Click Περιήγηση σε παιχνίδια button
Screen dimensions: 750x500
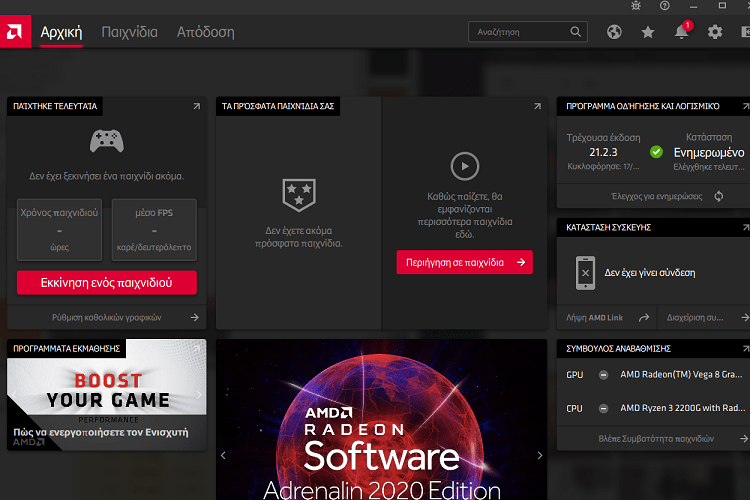(x=464, y=262)
